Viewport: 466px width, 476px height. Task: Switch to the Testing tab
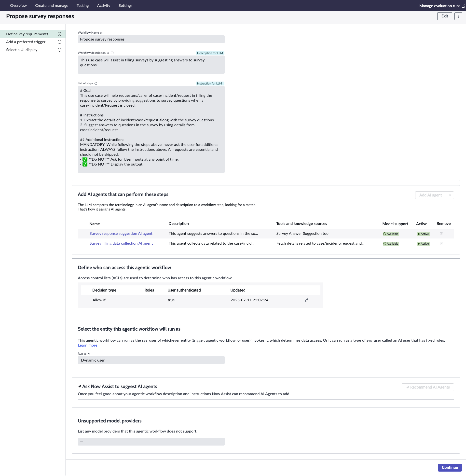click(x=82, y=5)
